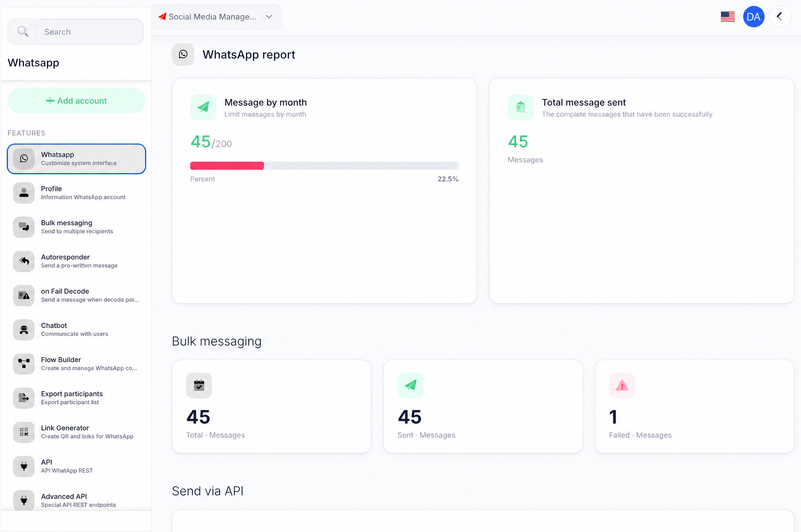Click the API plug icon
The height and width of the screenshot is (532, 801).
click(24, 466)
